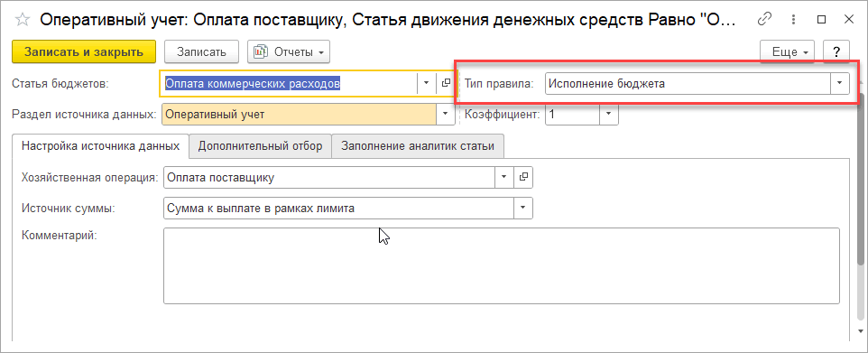Open the vertical dots window menu icon
Image resolution: width=868 pixels, height=353 pixels.
click(x=793, y=19)
